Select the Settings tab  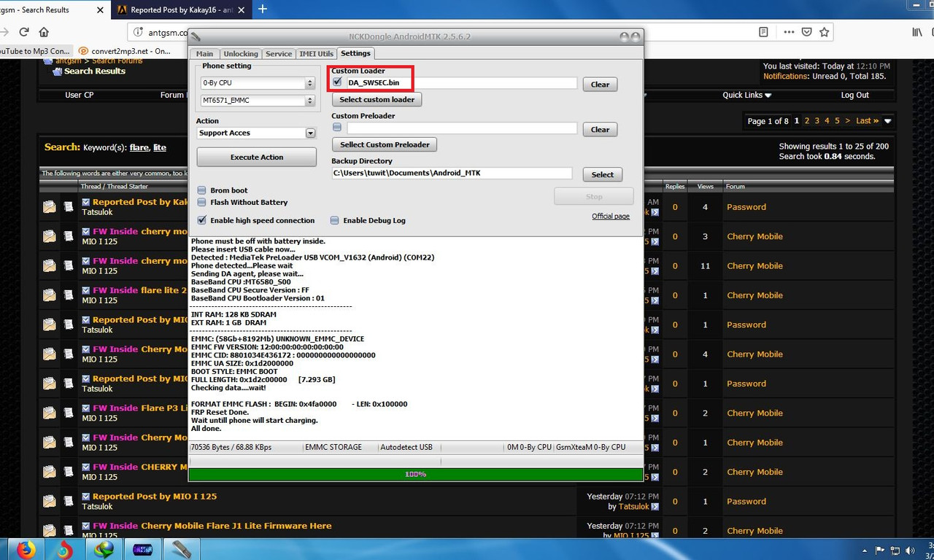coord(355,53)
